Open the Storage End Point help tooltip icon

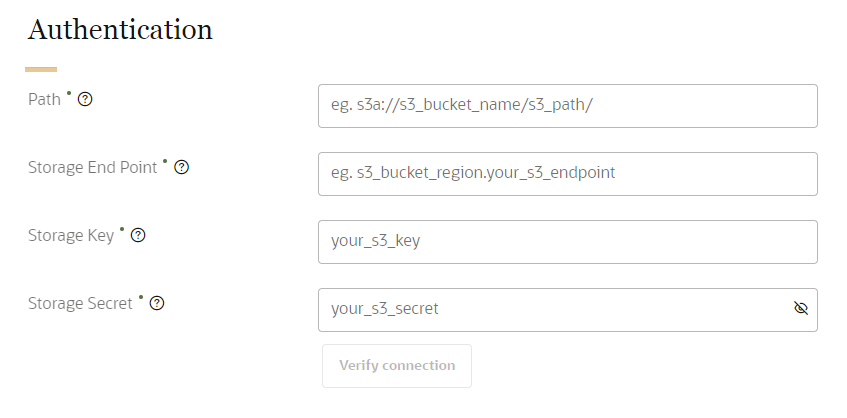pos(181,168)
